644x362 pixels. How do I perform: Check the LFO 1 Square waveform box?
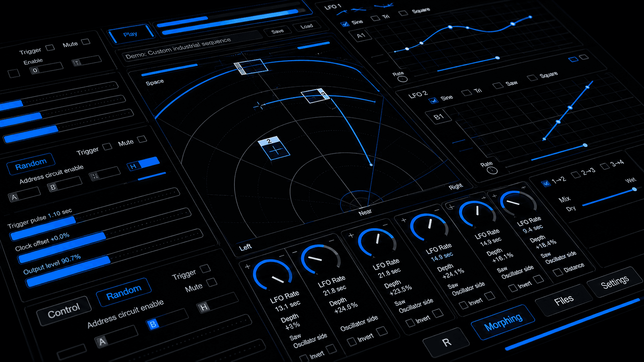[x=403, y=13]
